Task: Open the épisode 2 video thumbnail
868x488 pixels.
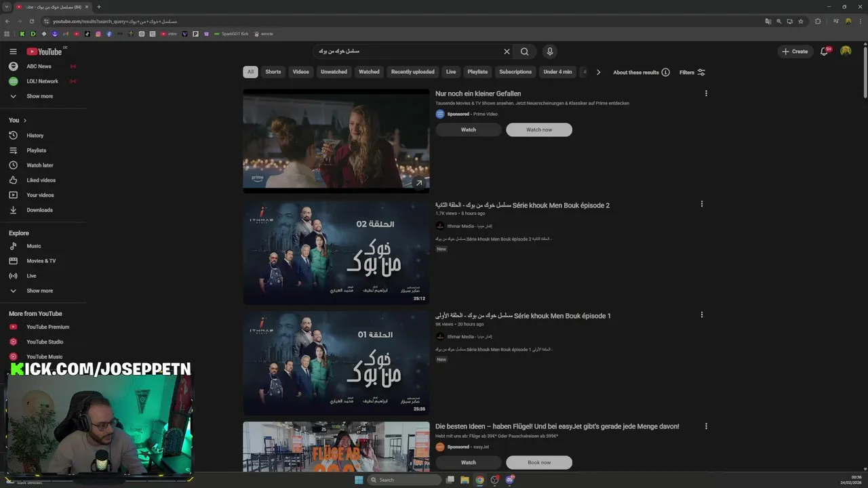Action: 336,251
